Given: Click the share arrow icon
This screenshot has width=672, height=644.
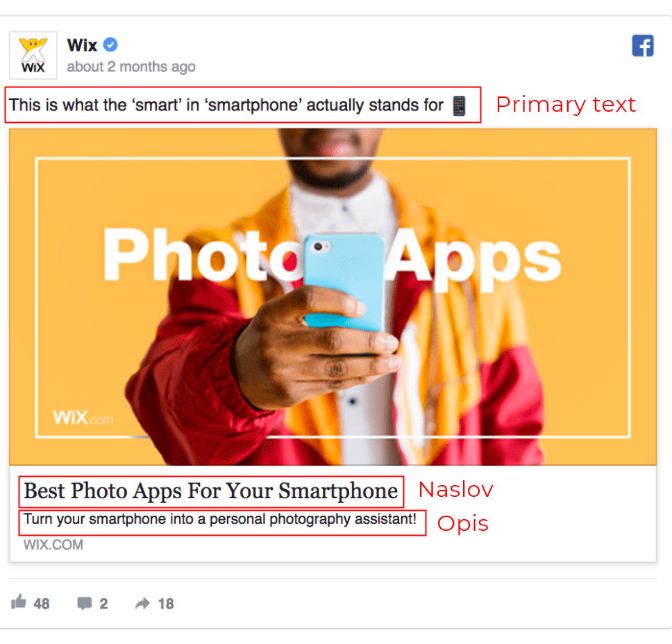Looking at the screenshot, I should point(142,603).
